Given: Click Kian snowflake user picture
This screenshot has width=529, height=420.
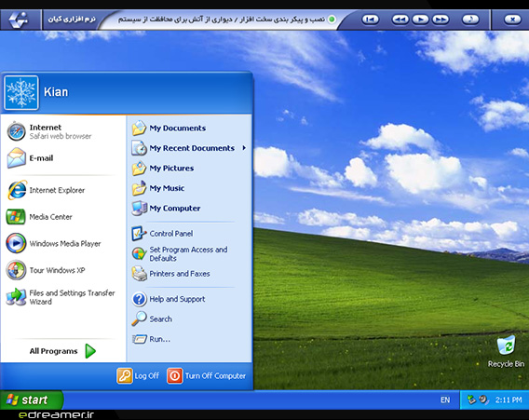Looking at the screenshot, I should point(21,92).
